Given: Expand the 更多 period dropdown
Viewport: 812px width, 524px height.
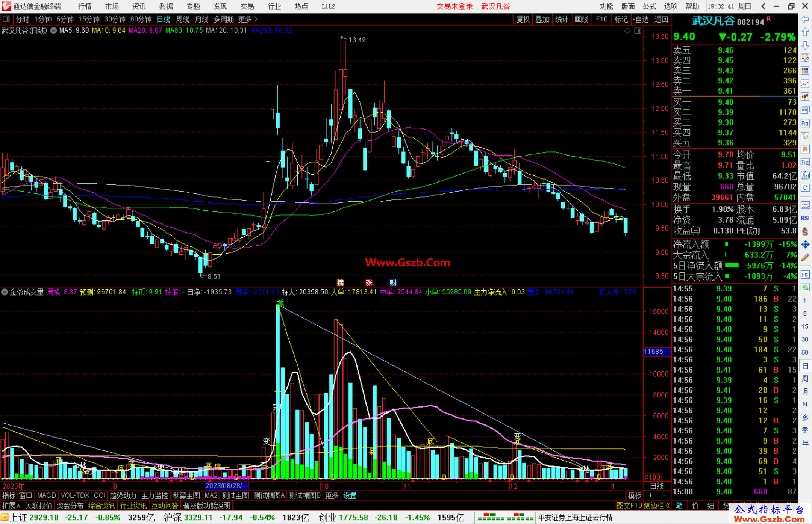Looking at the screenshot, I should pyautogui.click(x=248, y=19).
